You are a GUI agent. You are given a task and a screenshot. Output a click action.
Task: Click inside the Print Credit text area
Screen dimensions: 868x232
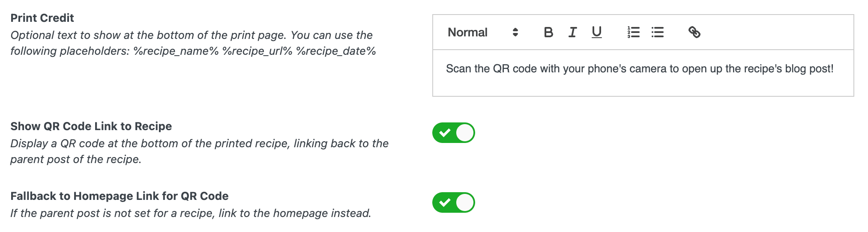click(x=643, y=73)
